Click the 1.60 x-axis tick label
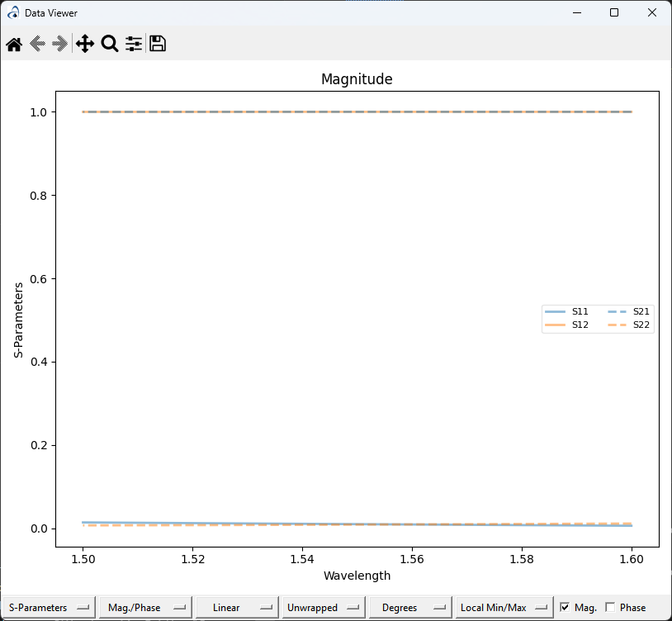Image resolution: width=672 pixels, height=621 pixels. click(632, 559)
